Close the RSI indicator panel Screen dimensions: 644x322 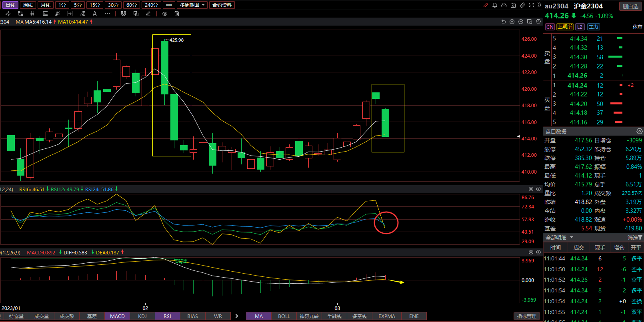(531, 189)
